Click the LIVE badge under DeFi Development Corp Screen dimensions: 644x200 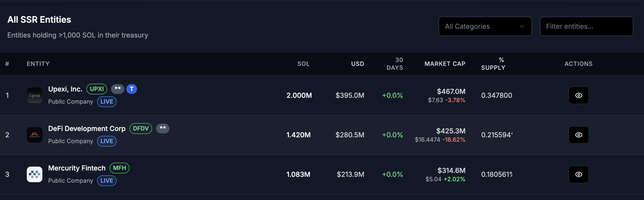(107, 141)
